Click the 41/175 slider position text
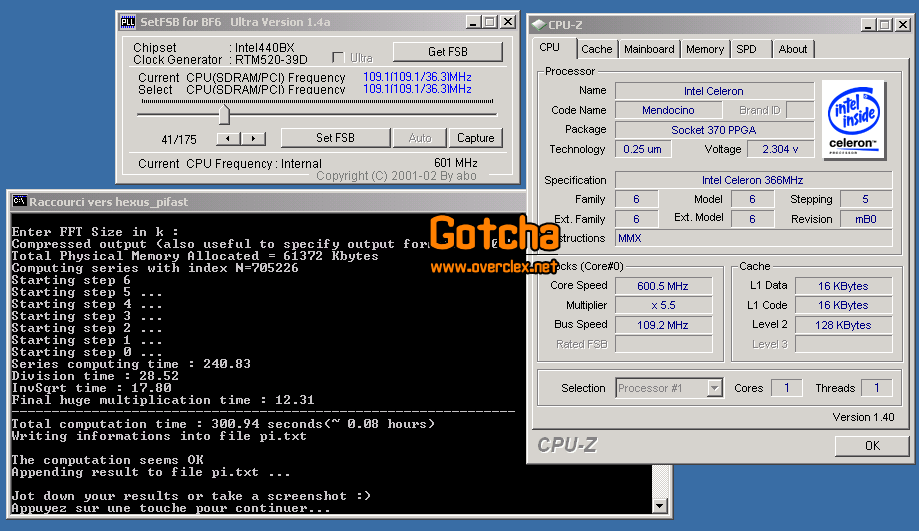 pyautogui.click(x=179, y=139)
